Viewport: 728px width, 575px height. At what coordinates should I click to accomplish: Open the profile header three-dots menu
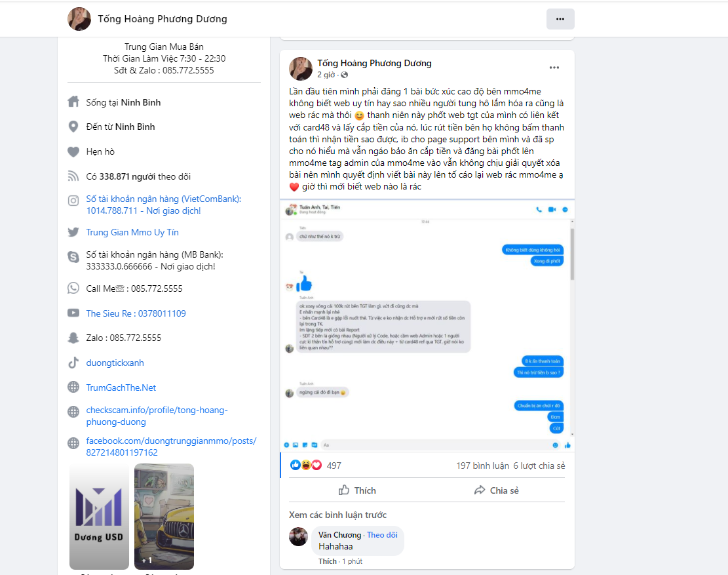click(x=560, y=19)
